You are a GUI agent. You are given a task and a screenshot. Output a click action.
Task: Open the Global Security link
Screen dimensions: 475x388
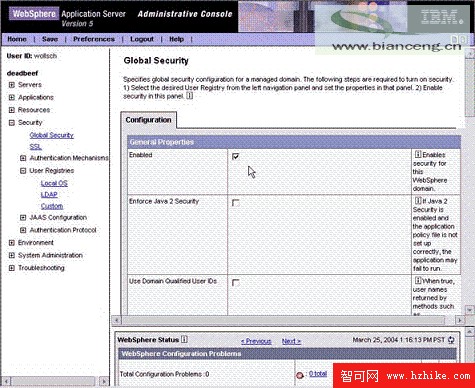click(52, 135)
